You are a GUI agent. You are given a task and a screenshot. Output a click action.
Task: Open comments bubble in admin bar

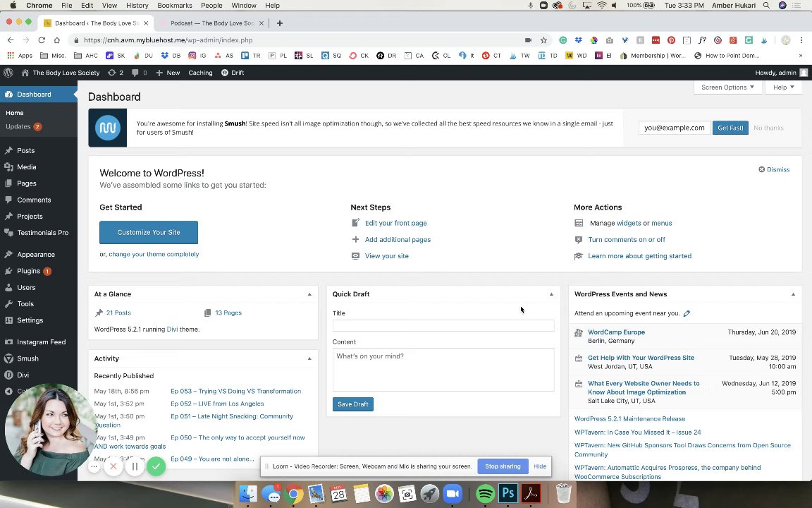[139, 73]
